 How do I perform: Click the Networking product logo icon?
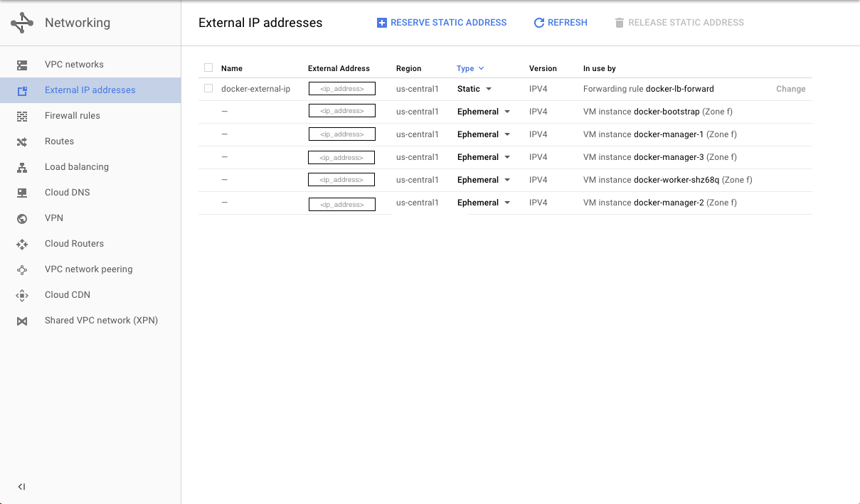click(22, 23)
